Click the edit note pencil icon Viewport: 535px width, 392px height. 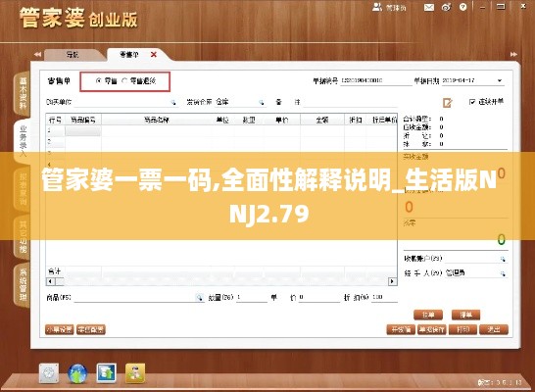[x=448, y=102]
